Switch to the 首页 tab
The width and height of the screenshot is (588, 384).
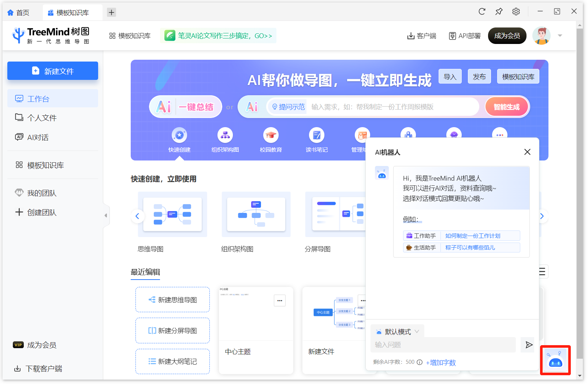18,12
